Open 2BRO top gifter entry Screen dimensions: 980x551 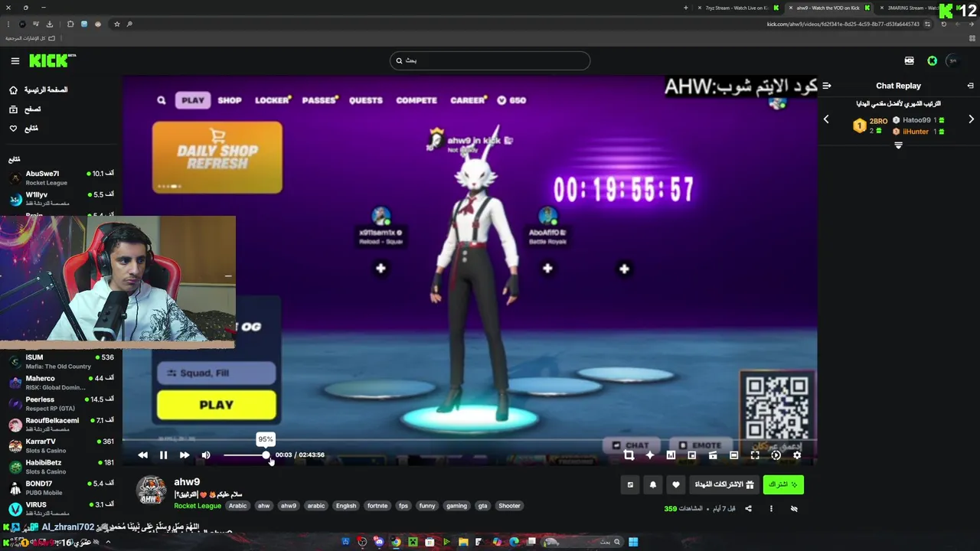(x=871, y=126)
